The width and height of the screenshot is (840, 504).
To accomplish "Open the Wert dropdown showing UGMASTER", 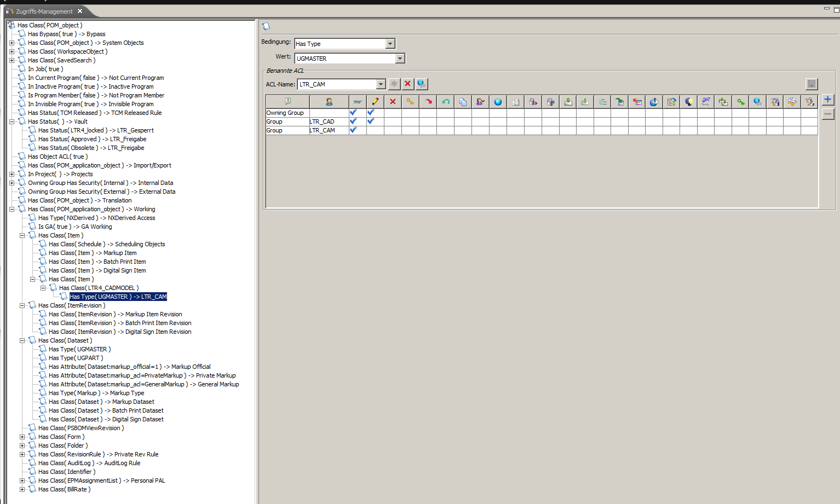I will [x=400, y=59].
